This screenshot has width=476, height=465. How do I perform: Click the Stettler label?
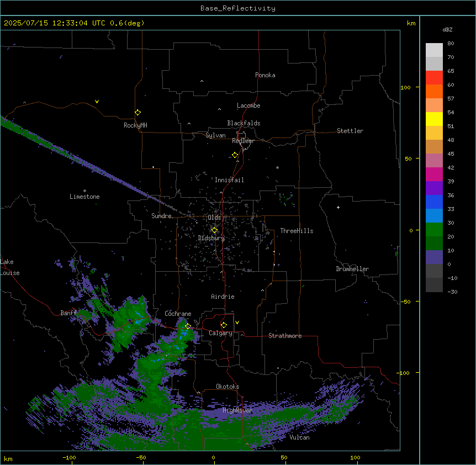(x=350, y=131)
